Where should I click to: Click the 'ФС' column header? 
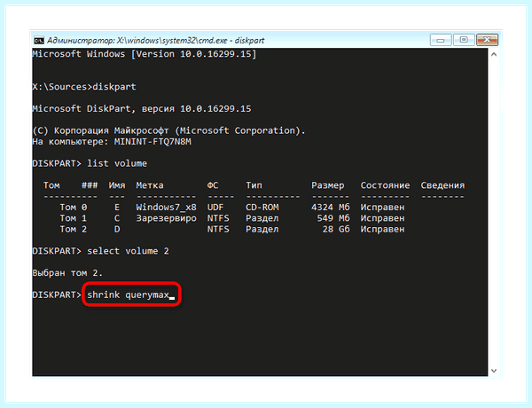(x=213, y=185)
